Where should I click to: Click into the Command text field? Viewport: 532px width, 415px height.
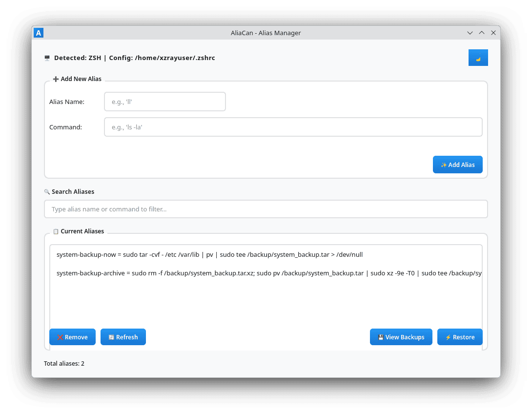click(293, 127)
